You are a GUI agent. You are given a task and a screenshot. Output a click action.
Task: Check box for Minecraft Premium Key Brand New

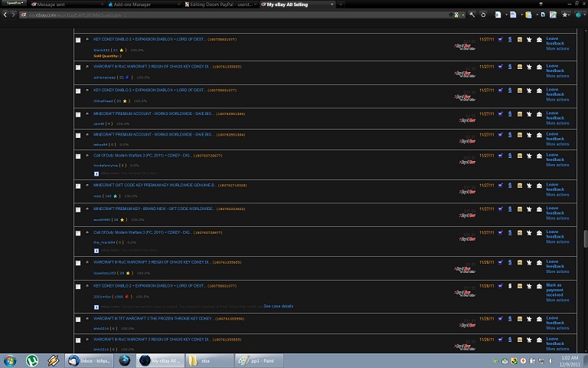tap(78, 210)
